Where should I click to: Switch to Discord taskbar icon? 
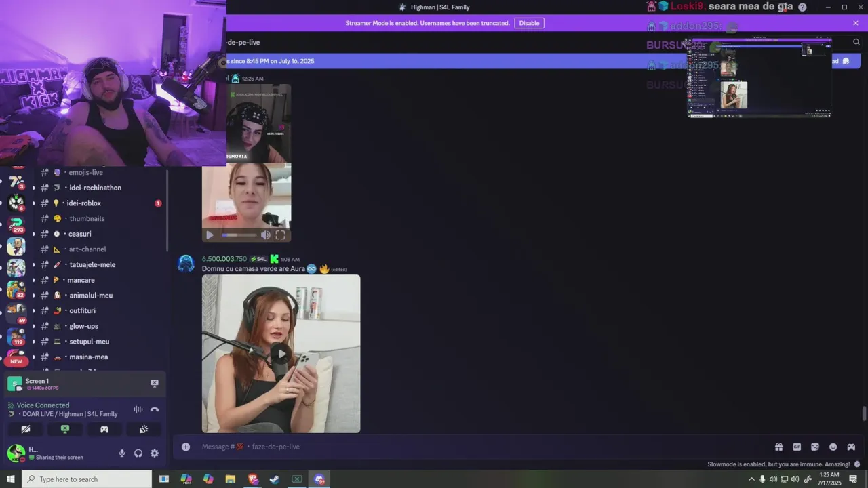tap(319, 479)
